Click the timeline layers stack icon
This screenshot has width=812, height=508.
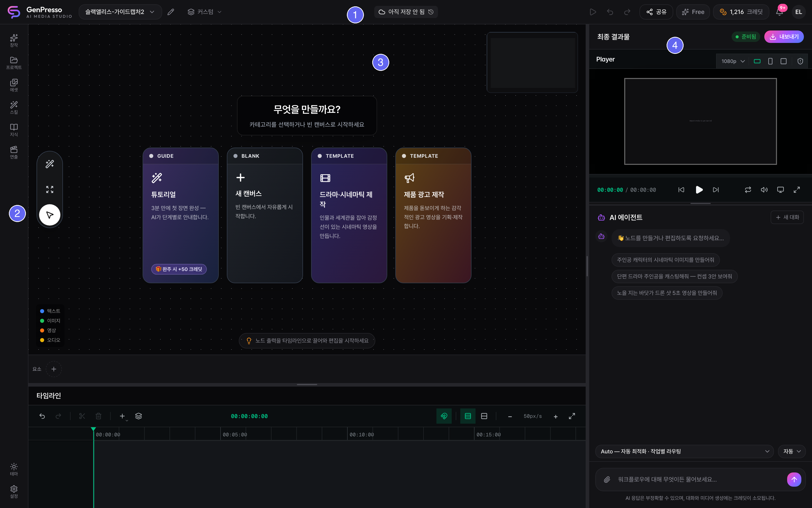tap(139, 416)
